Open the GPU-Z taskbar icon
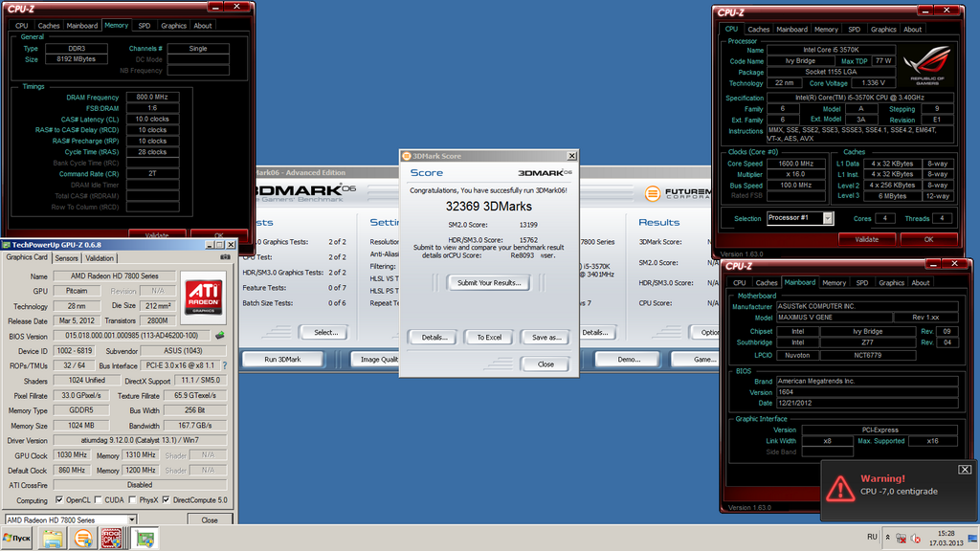980x551 pixels. [x=145, y=538]
